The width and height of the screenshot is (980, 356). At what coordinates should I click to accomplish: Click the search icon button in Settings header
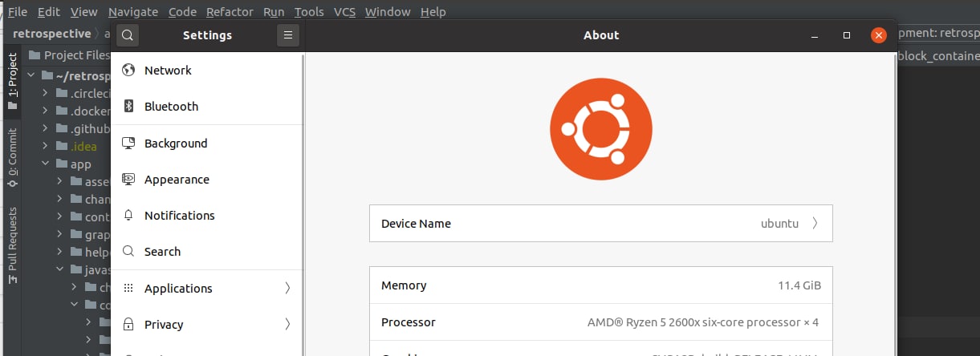128,35
